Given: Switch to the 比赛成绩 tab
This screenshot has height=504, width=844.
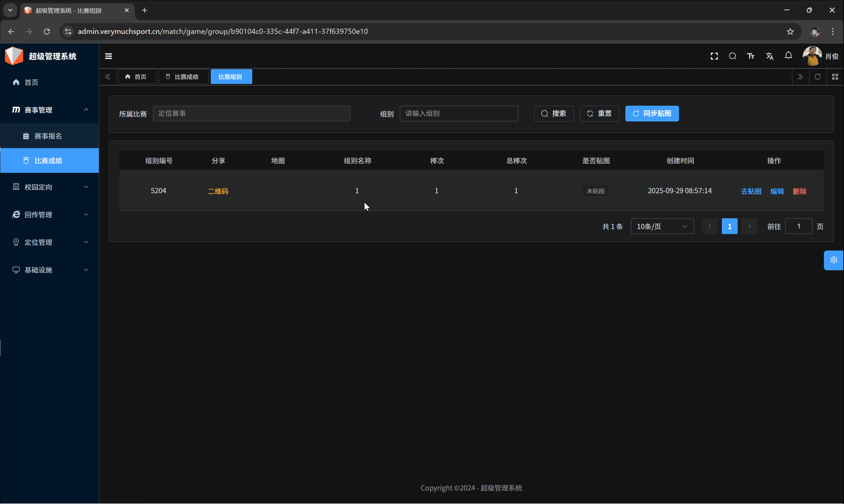Looking at the screenshot, I should (183, 77).
